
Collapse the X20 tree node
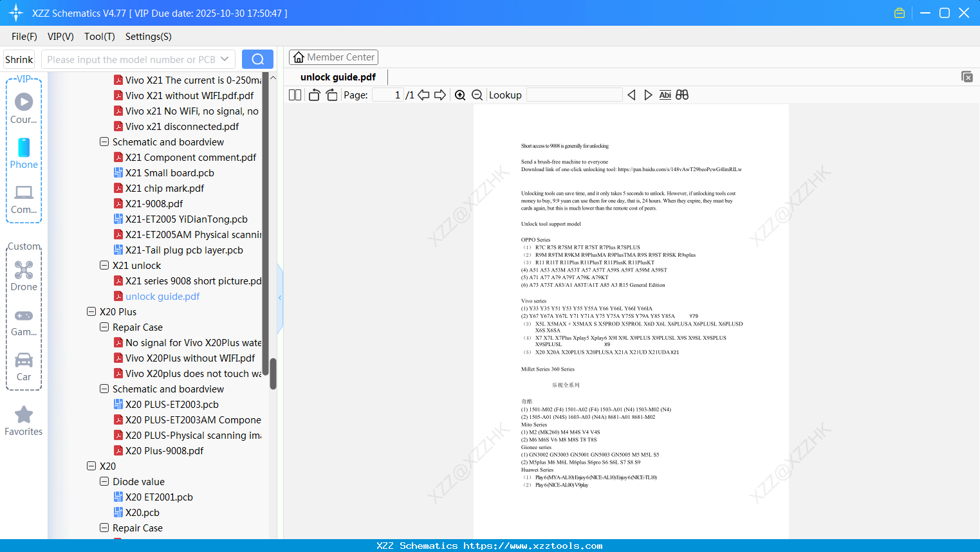pos(91,466)
